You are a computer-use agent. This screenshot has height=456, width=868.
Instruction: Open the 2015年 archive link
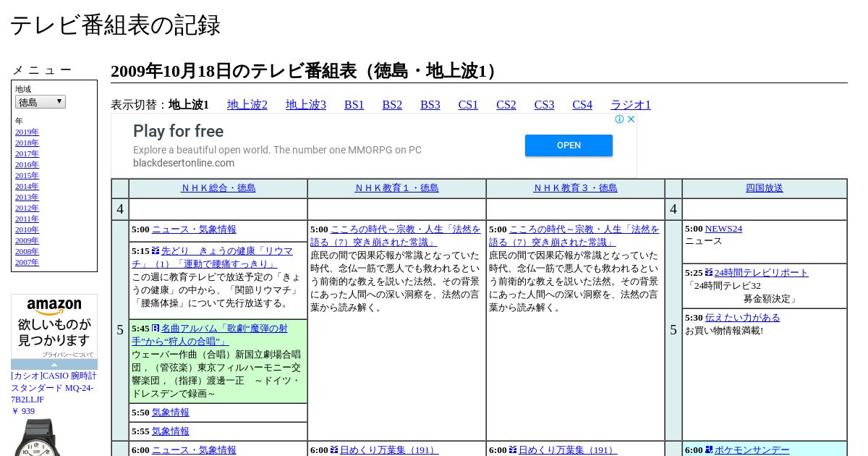(27, 176)
